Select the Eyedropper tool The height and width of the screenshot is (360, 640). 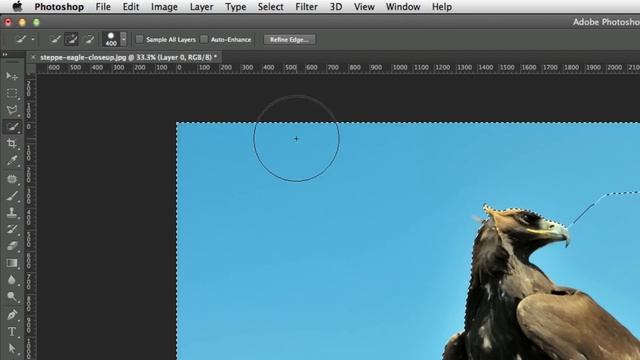point(12,160)
